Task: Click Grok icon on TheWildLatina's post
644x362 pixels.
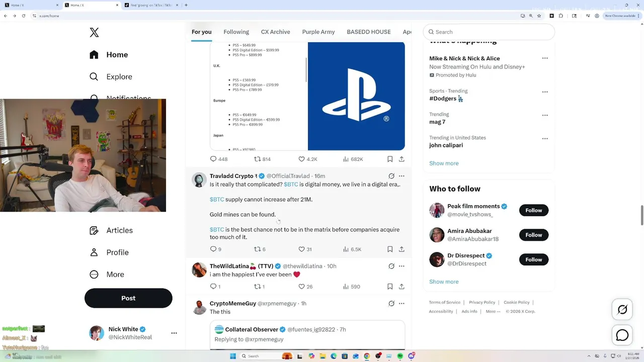Action: coord(391,266)
